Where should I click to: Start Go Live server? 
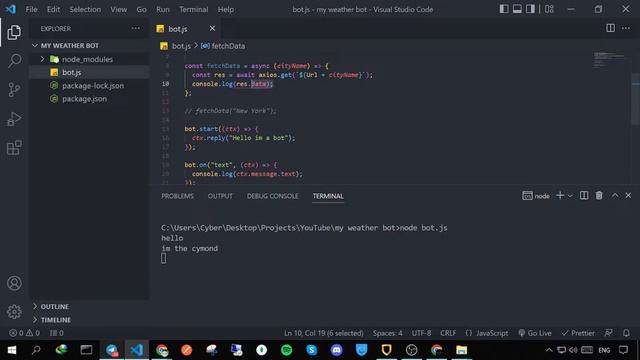point(535,333)
